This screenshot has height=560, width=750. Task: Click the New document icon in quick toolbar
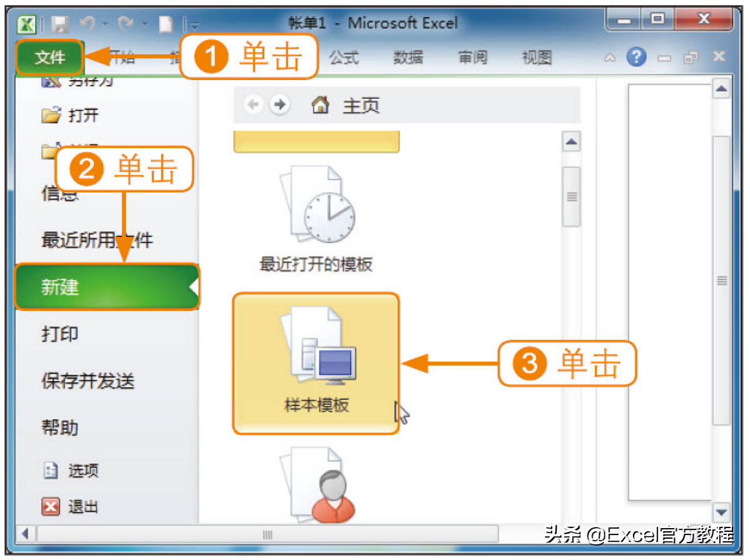coord(165,24)
